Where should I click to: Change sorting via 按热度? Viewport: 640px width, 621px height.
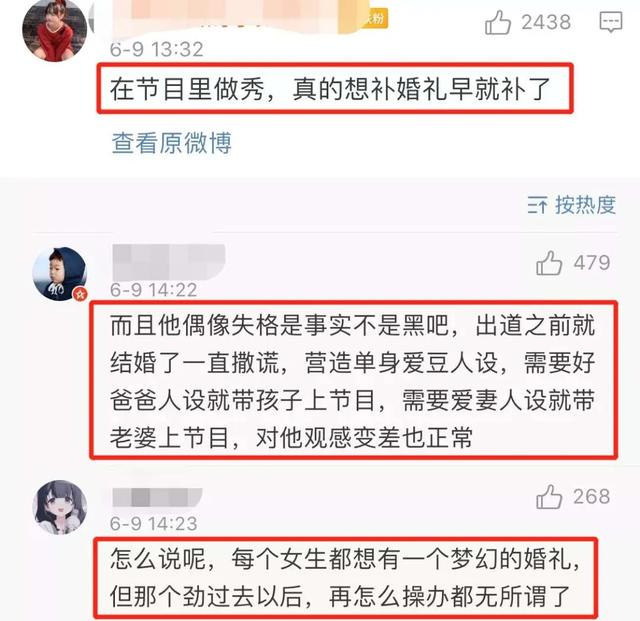(585, 205)
